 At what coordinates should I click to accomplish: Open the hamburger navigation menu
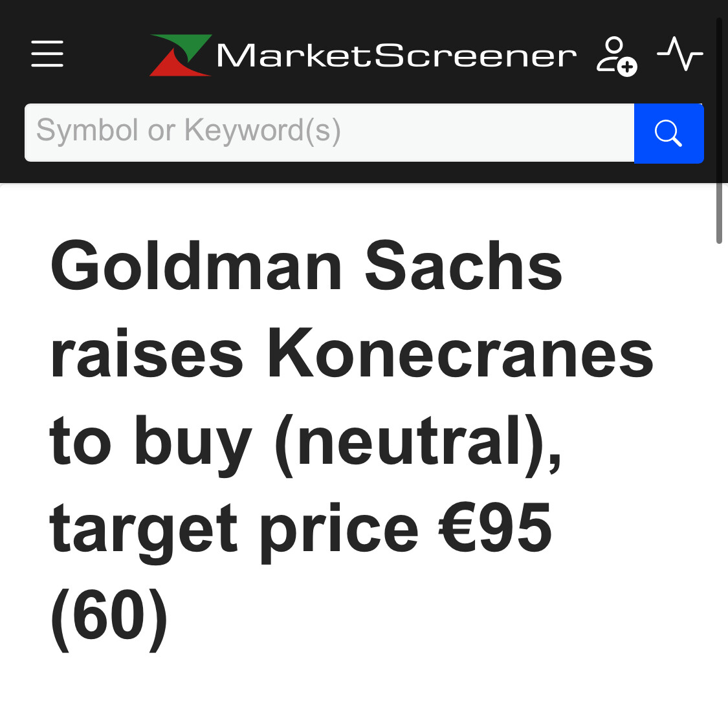pos(47,54)
